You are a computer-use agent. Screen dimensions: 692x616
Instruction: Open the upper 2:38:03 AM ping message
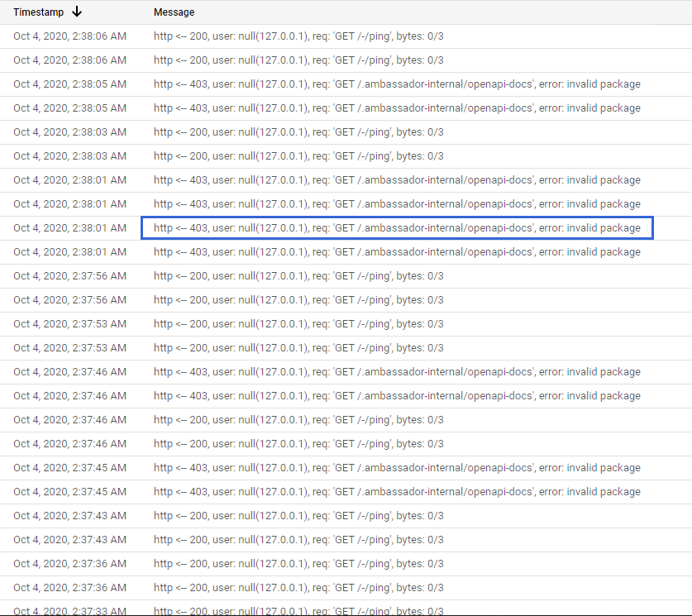(298, 132)
